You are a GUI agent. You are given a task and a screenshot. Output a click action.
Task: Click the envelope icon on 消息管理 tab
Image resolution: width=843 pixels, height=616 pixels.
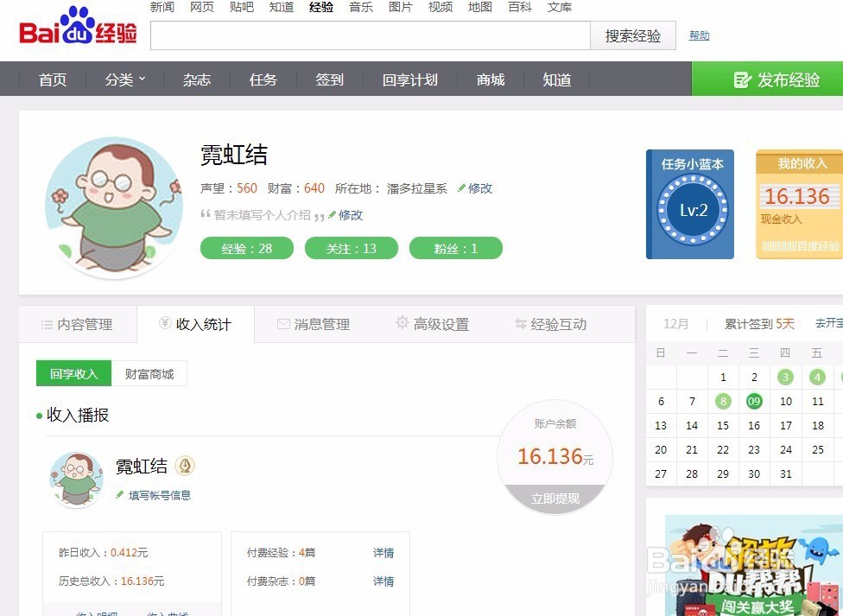284,324
